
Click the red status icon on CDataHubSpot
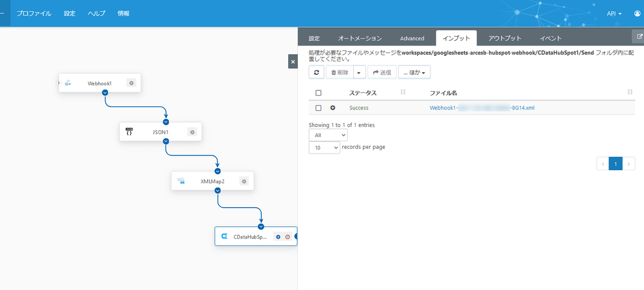(x=288, y=236)
